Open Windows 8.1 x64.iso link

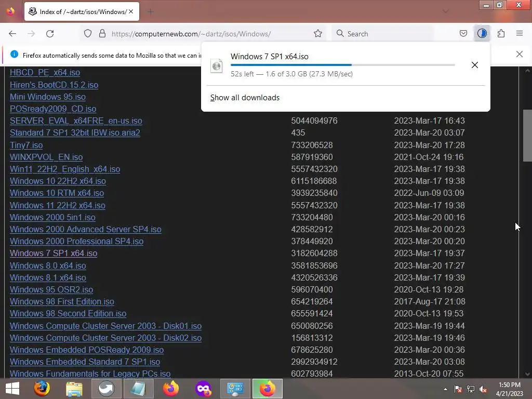(48, 277)
